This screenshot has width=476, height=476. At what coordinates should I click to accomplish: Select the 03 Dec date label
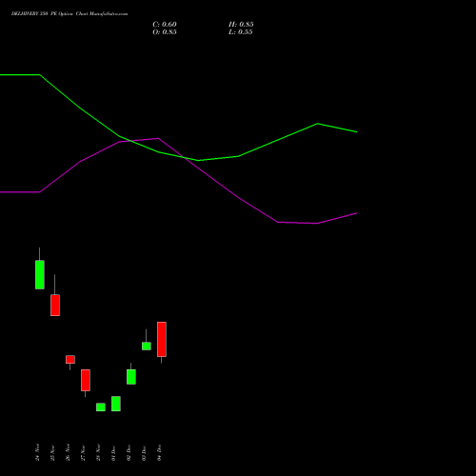[145, 452]
